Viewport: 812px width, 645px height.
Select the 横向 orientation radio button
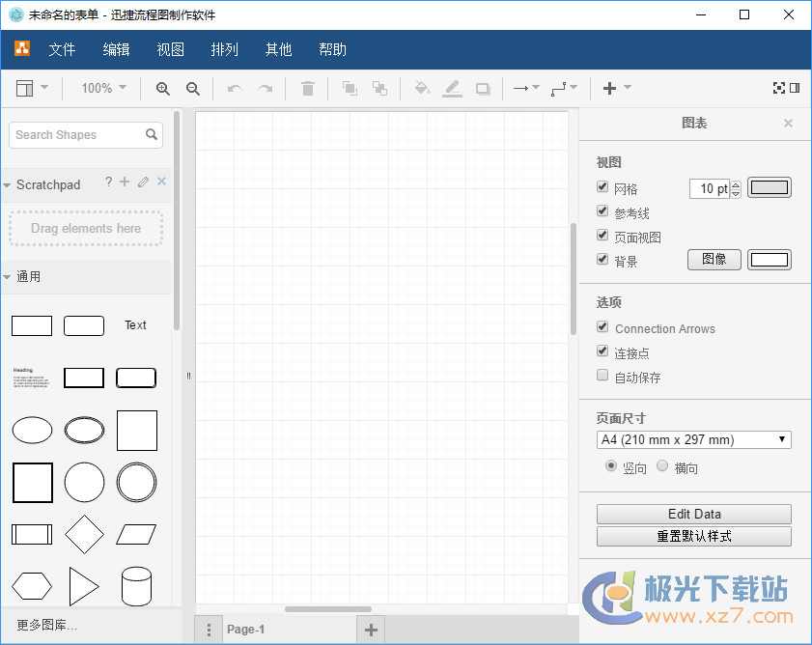pyautogui.click(x=662, y=466)
